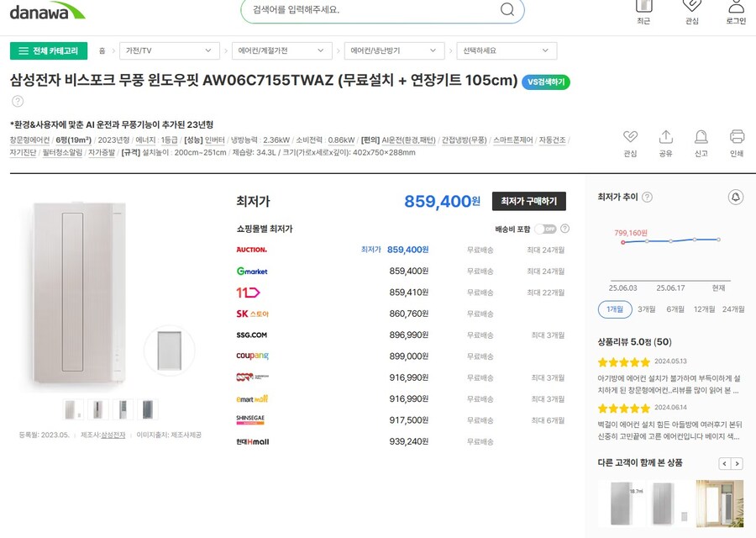The image size is (756, 538).
Task: Open the Auction shop logo
Action: click(x=252, y=250)
